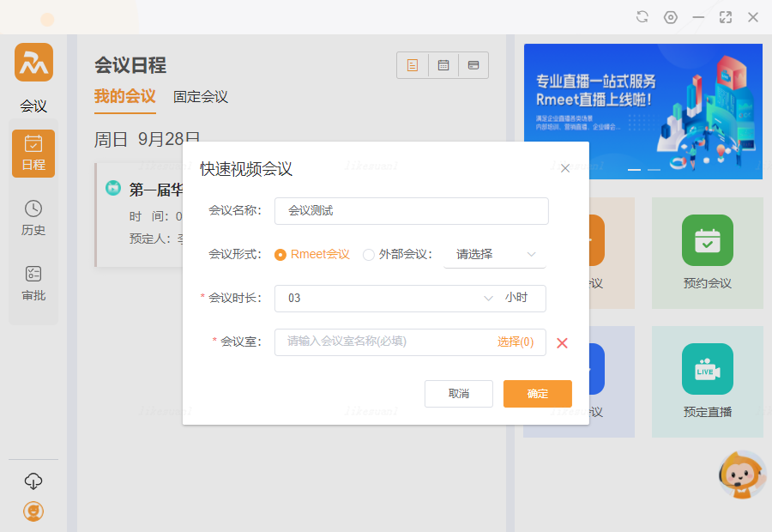Switch to list view icon
772x532 pixels.
(x=413, y=65)
